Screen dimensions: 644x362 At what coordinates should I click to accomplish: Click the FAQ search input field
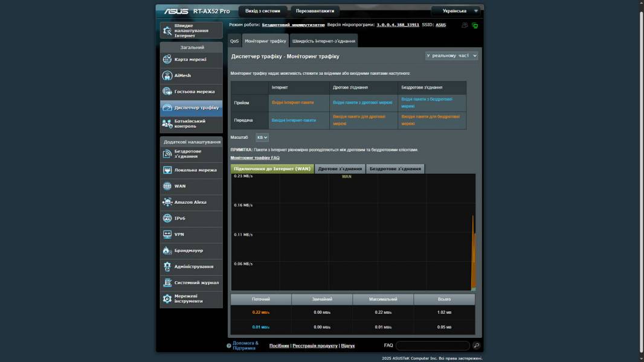(432, 346)
